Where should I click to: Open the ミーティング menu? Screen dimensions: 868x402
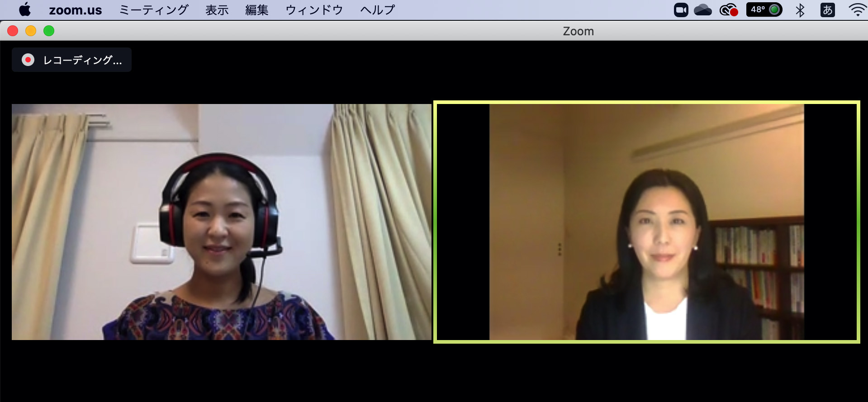coord(153,10)
